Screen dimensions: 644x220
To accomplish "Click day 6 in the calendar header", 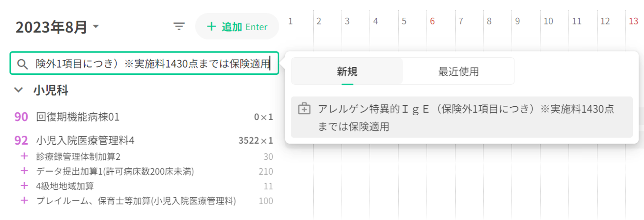I will (x=432, y=21).
